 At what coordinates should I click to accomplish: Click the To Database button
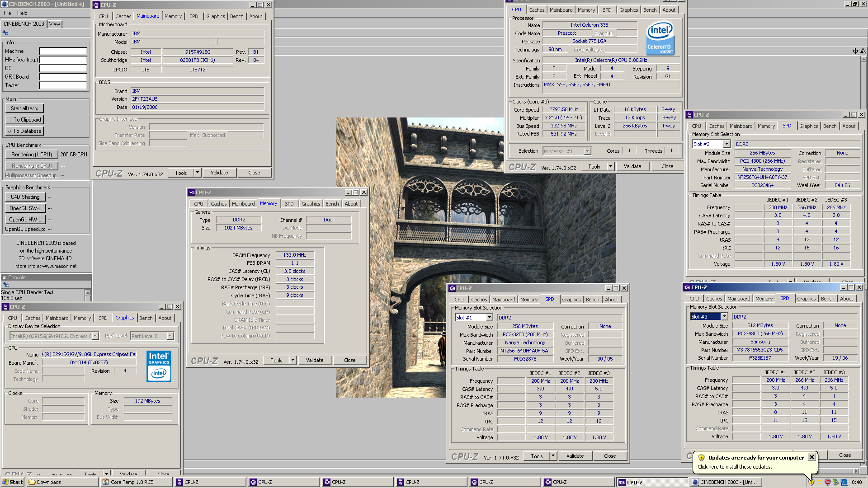coord(24,131)
